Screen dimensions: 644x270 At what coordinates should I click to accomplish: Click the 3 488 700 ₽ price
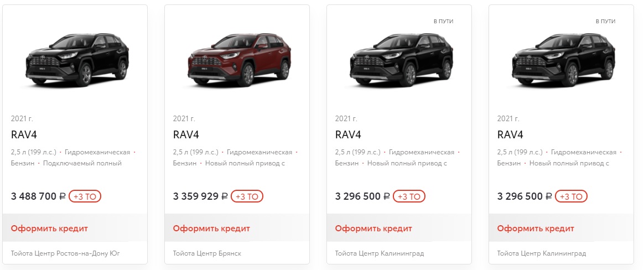pos(38,196)
